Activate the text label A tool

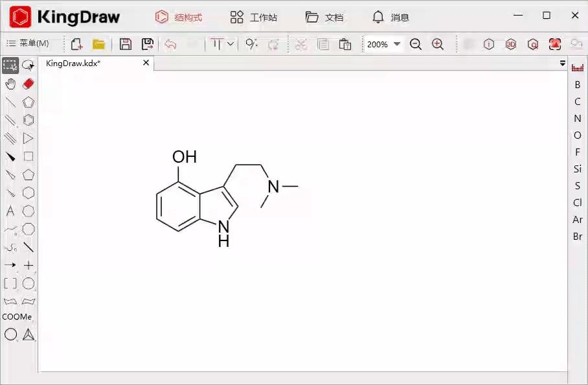pyautogui.click(x=10, y=211)
